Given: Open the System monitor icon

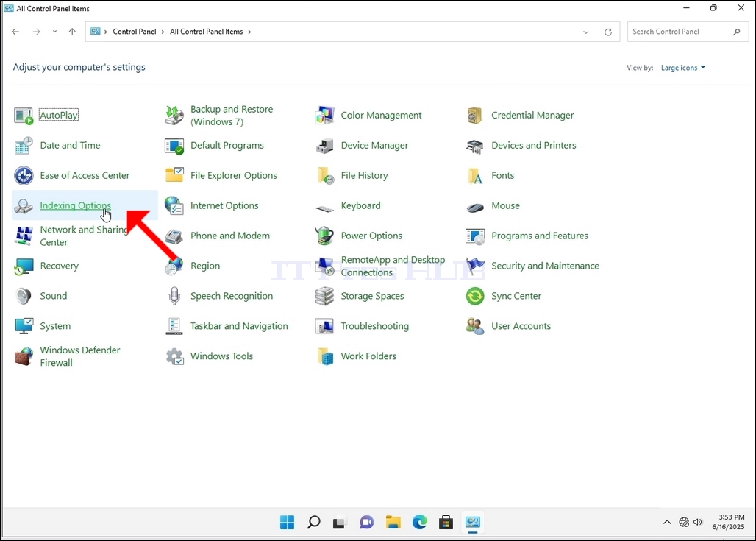Looking at the screenshot, I should (23, 326).
